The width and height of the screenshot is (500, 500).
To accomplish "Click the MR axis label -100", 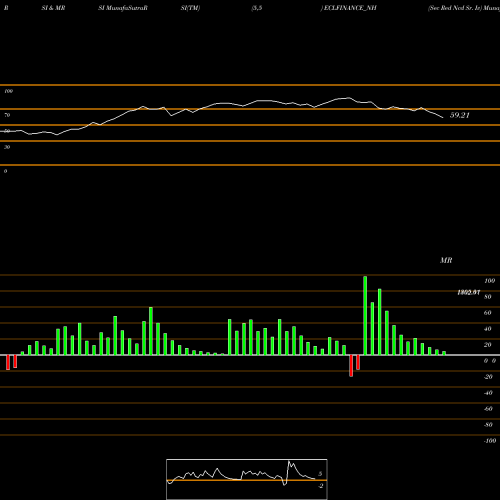I will 490,441.
